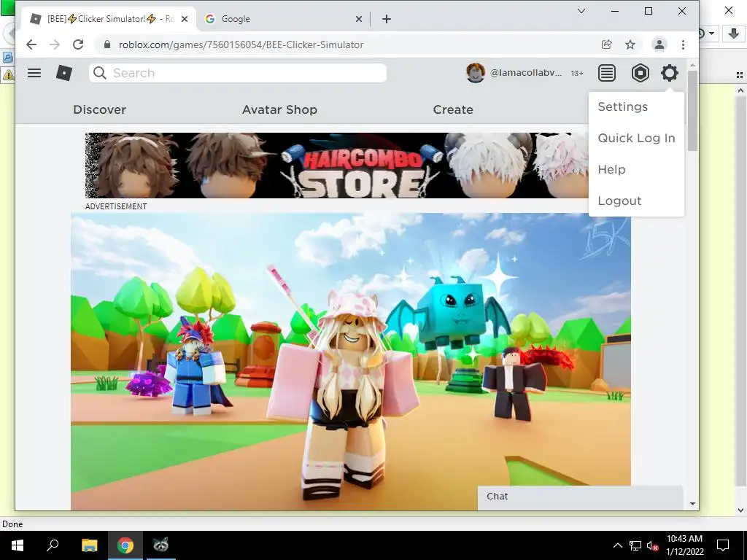The image size is (747, 560).
Task: Open the Avatar Shop navigation link
Action: [x=279, y=109]
